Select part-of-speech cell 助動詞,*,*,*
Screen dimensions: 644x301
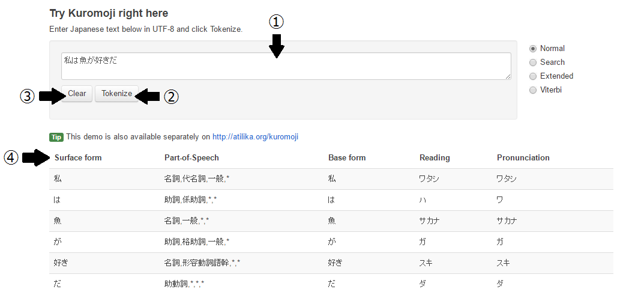click(x=184, y=284)
